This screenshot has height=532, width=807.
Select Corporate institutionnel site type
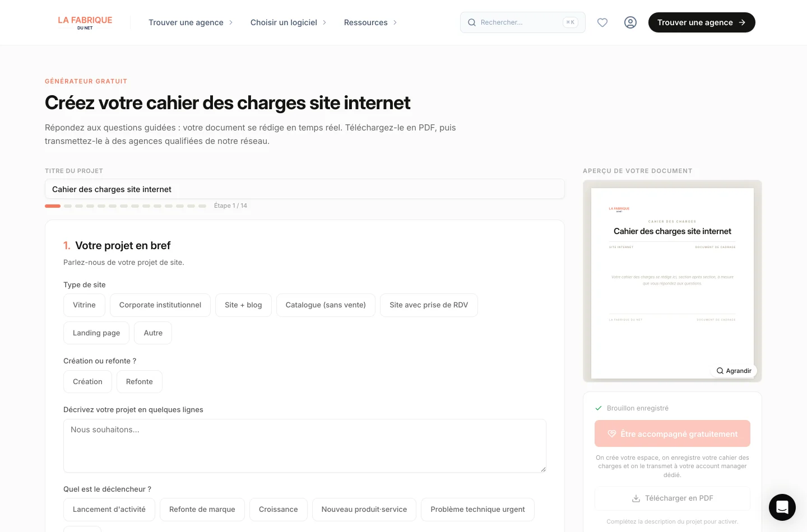160,305
